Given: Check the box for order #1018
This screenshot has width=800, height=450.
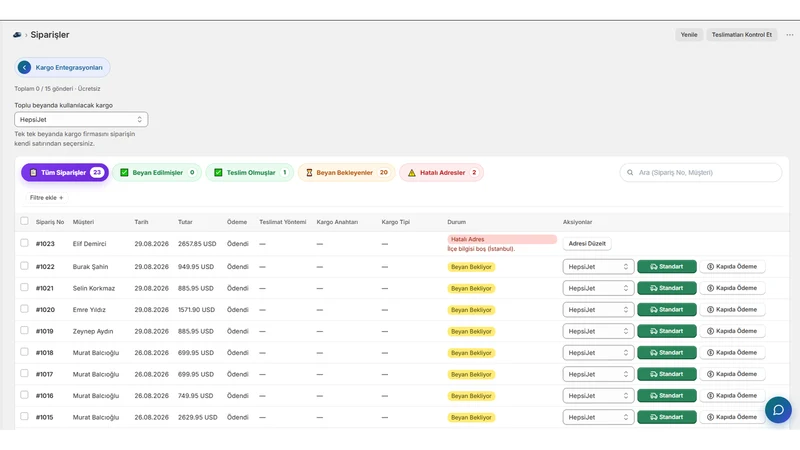Looking at the screenshot, I should click(x=24, y=352).
